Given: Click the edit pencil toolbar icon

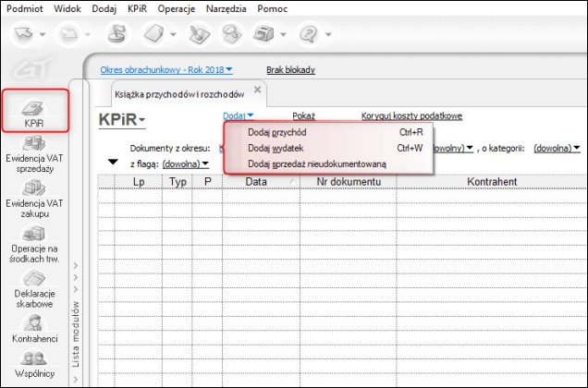Looking at the screenshot, I should (x=199, y=34).
